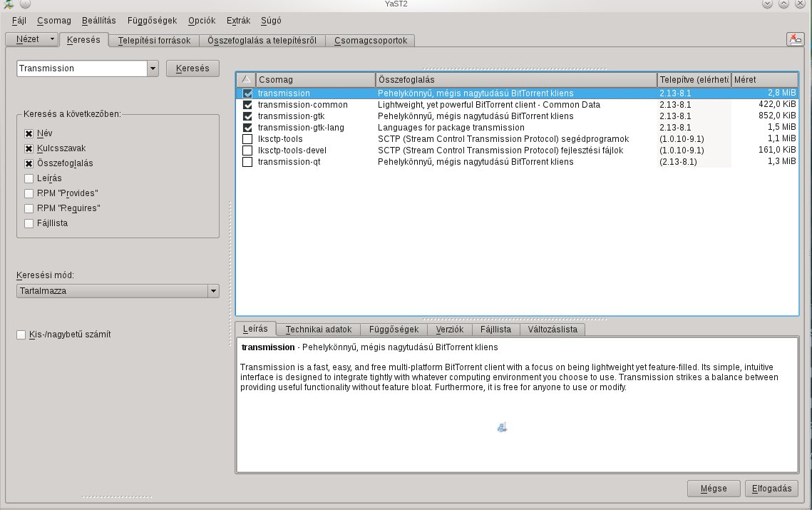
Task: Switch to the Telepítési források tab
Action: tap(154, 41)
